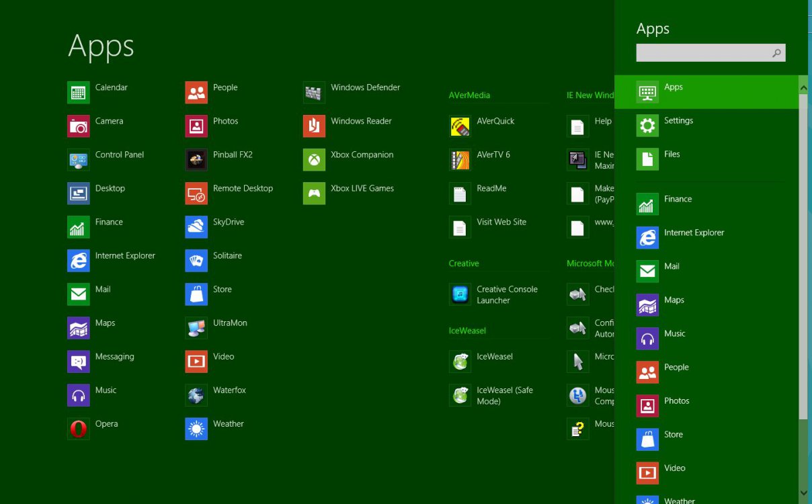This screenshot has width=812, height=504.
Task: Launch Pinball FX2 icon
Action: click(196, 159)
